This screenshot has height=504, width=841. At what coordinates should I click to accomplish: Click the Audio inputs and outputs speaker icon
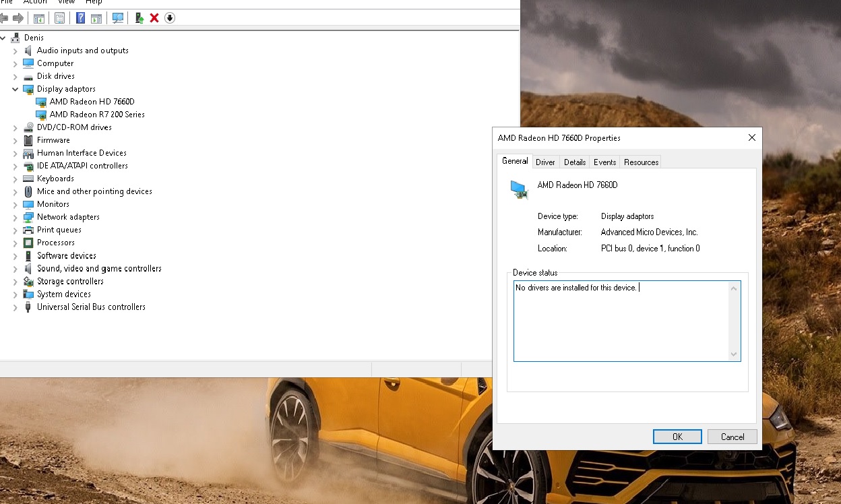coord(28,51)
